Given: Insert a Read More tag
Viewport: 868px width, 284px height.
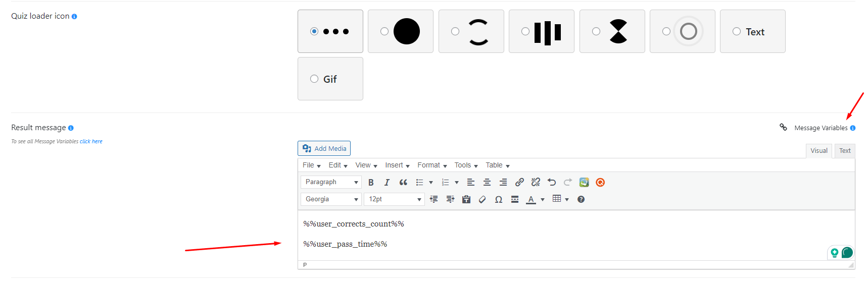Looking at the screenshot, I should click(515, 199).
